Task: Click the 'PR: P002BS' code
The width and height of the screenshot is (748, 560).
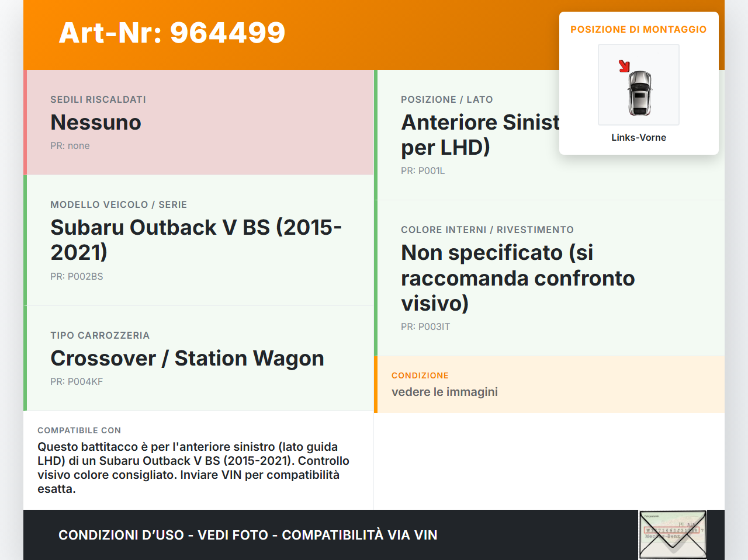Action: [77, 276]
